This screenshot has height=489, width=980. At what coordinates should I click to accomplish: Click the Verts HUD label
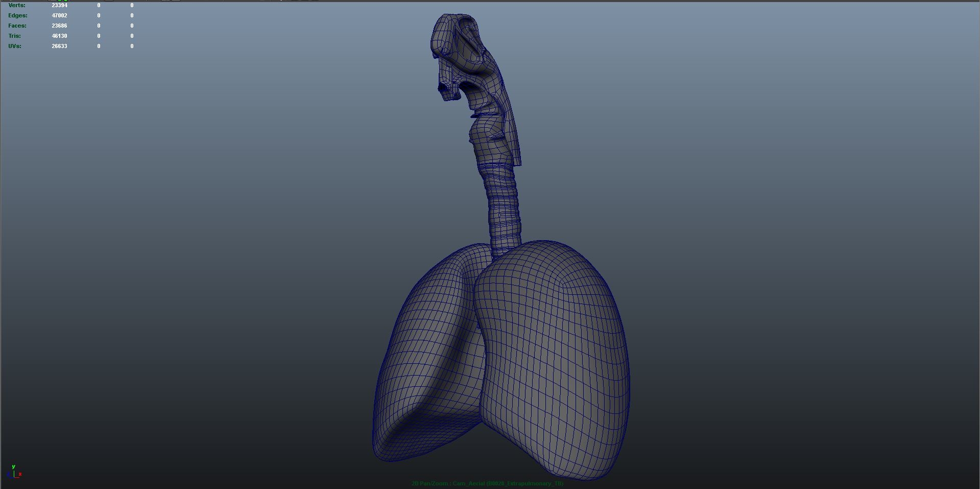pos(17,5)
